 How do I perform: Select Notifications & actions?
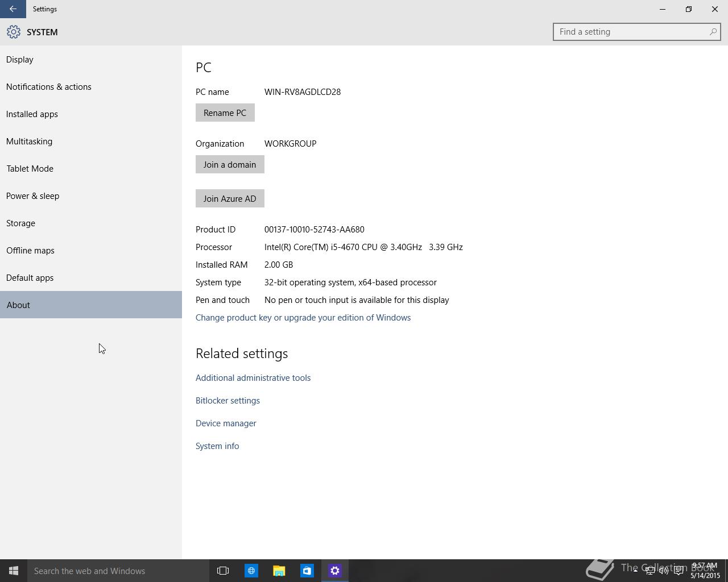[x=91, y=86]
